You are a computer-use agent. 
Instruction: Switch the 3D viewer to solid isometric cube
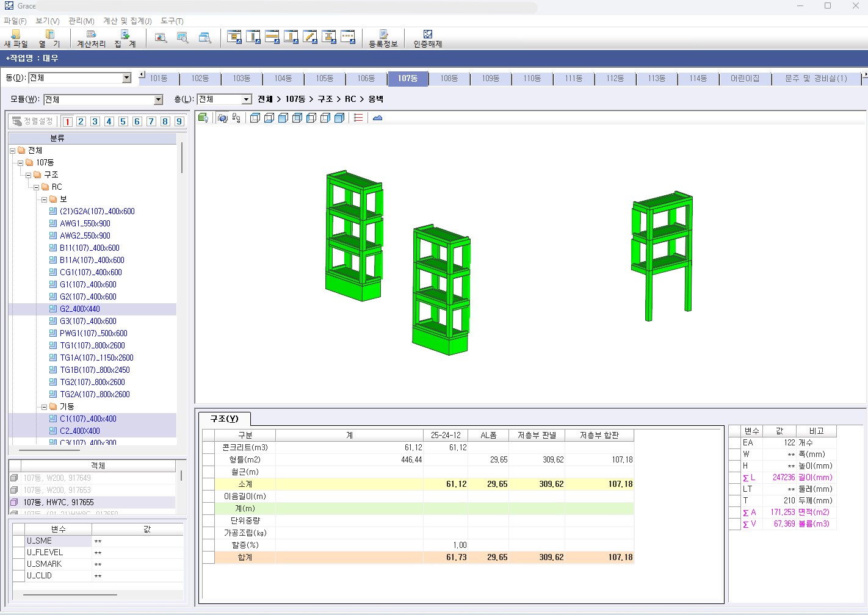click(339, 118)
